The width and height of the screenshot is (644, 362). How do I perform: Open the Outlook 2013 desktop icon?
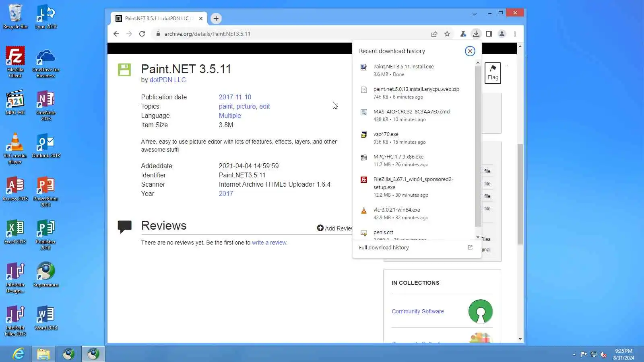coord(46,146)
